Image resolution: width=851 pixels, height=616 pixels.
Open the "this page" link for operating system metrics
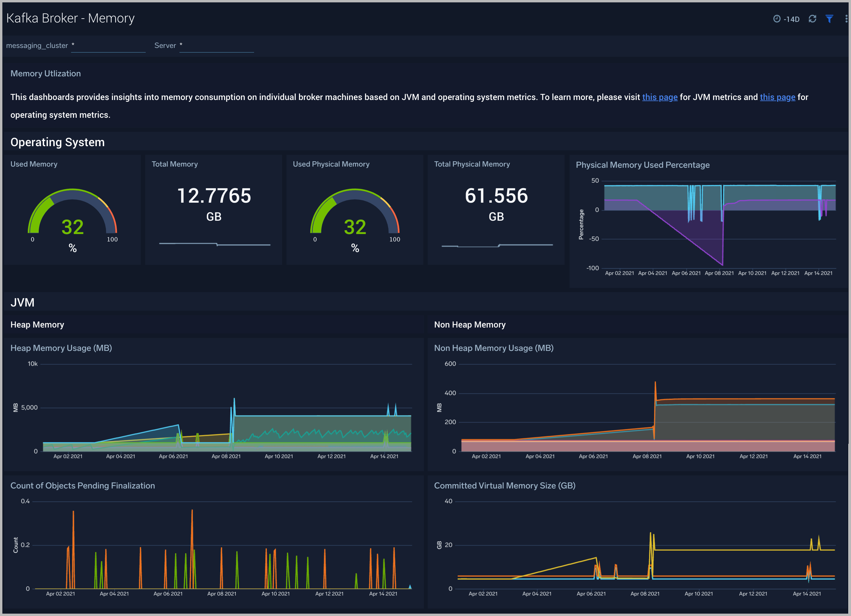778,97
